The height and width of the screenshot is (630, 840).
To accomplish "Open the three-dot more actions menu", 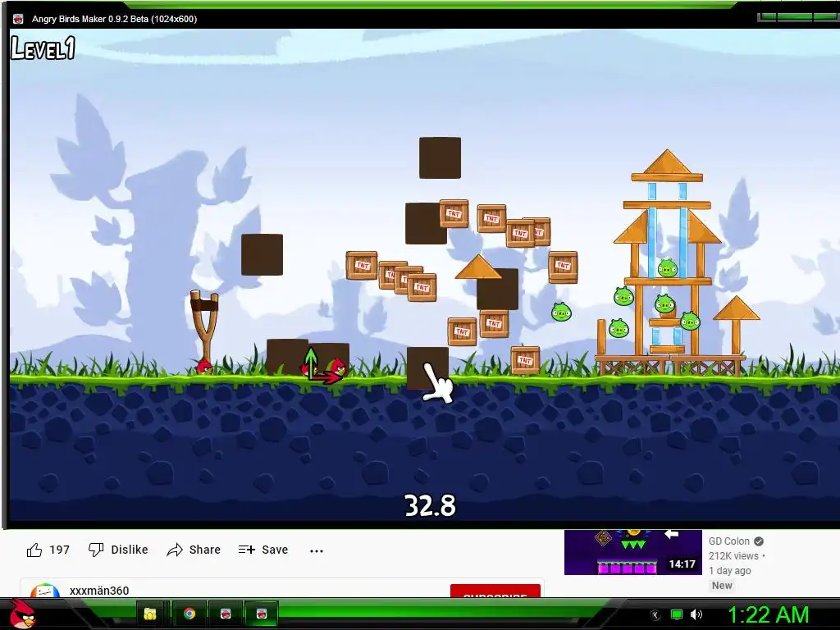I will pyautogui.click(x=317, y=550).
